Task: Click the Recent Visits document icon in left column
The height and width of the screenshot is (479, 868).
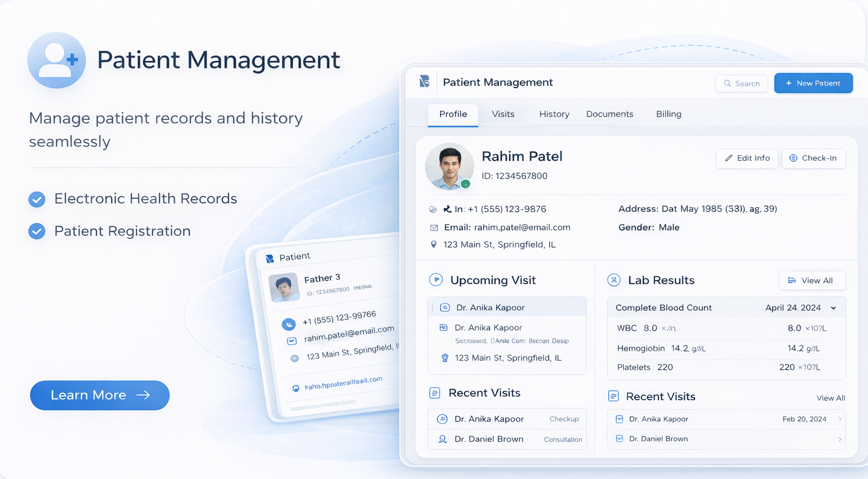Action: pos(435,393)
